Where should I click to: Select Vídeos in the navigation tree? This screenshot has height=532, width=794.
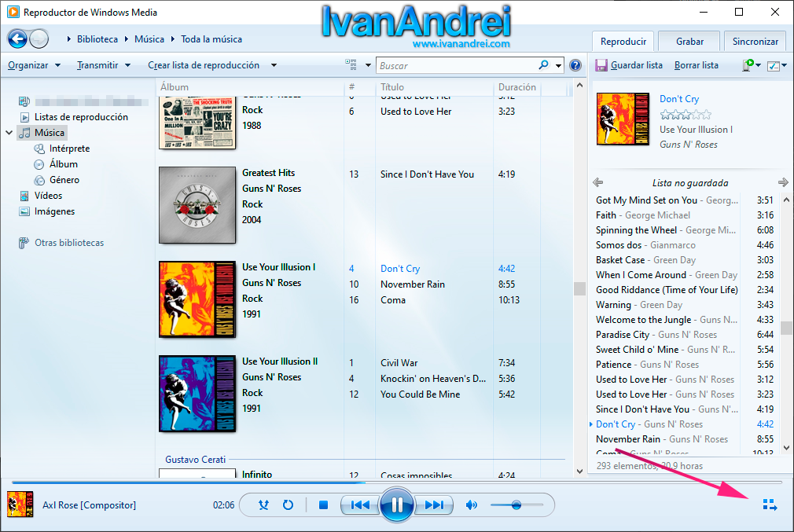[x=48, y=196]
